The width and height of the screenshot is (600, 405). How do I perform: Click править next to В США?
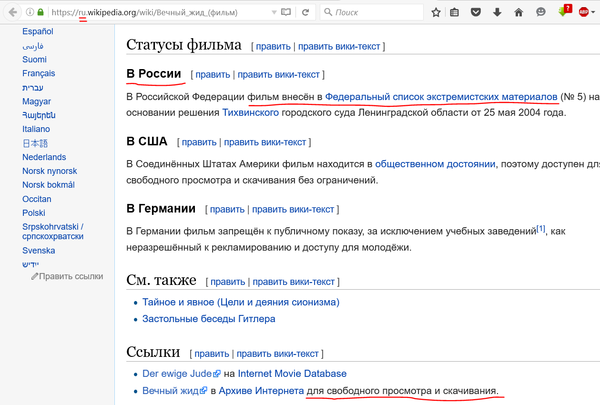199,142
